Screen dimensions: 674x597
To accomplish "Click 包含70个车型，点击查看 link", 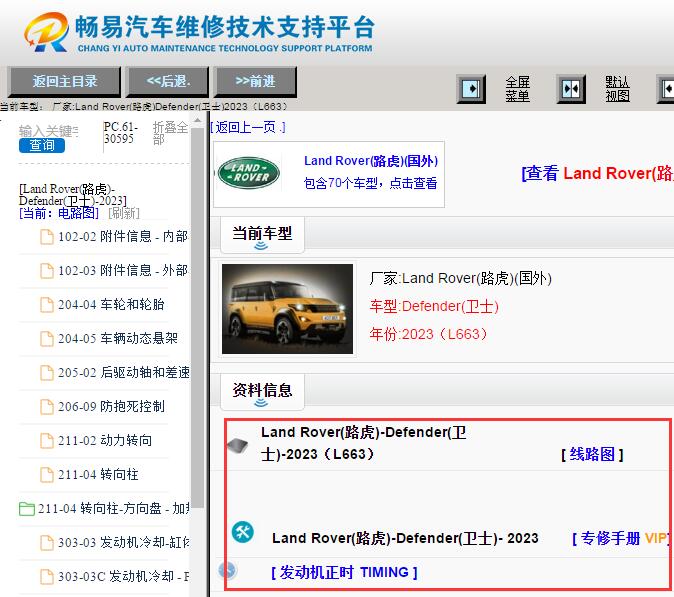I will [371, 183].
